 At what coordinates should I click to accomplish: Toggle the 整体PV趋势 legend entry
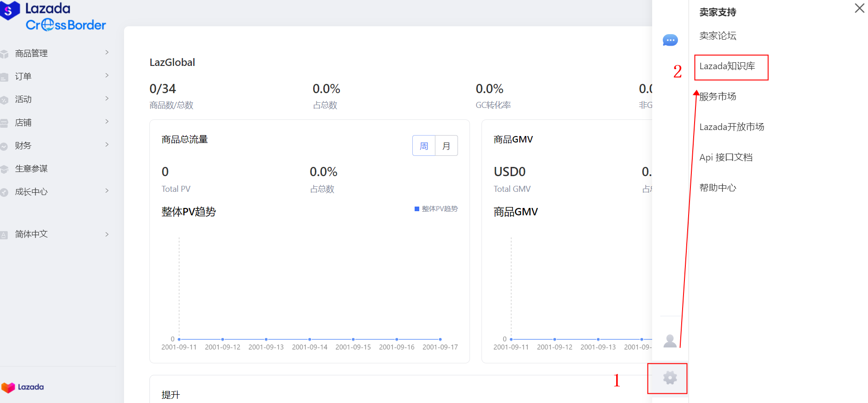[436, 209]
